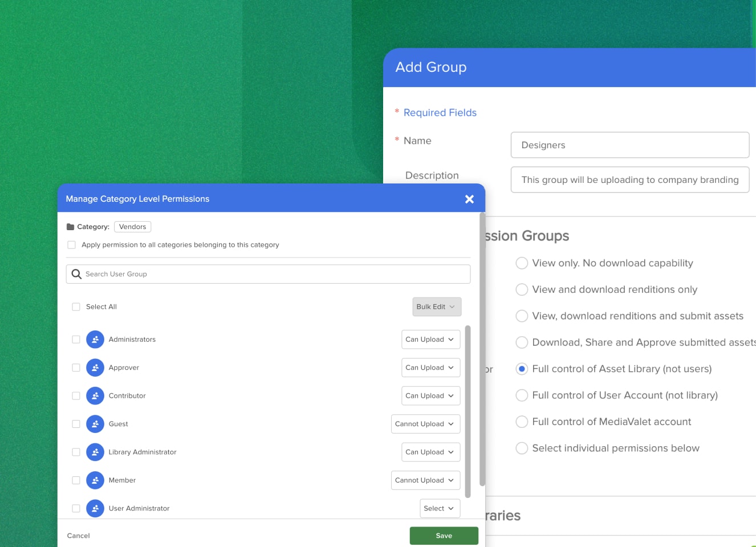
Task: Close the Manage Category Level Permissions dialog
Action: pyautogui.click(x=469, y=199)
